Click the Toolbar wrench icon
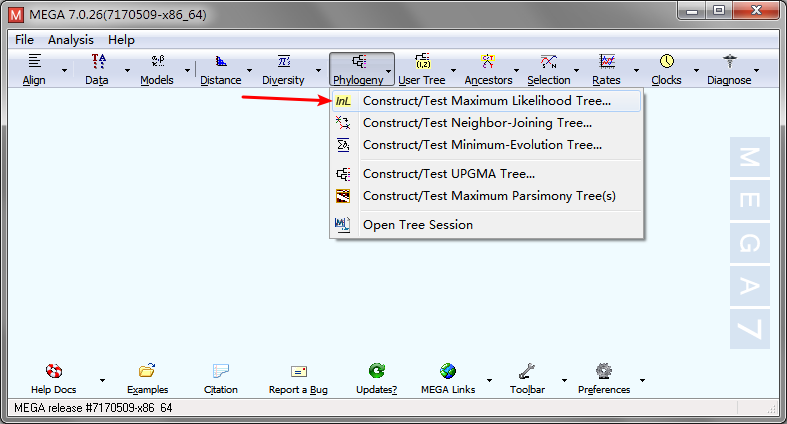This screenshot has width=787, height=424. click(527, 371)
